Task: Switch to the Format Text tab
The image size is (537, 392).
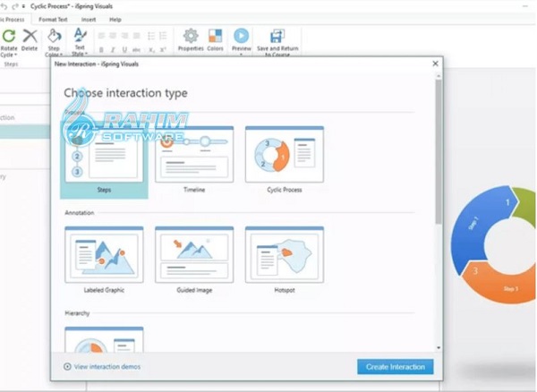Action: tap(53, 20)
